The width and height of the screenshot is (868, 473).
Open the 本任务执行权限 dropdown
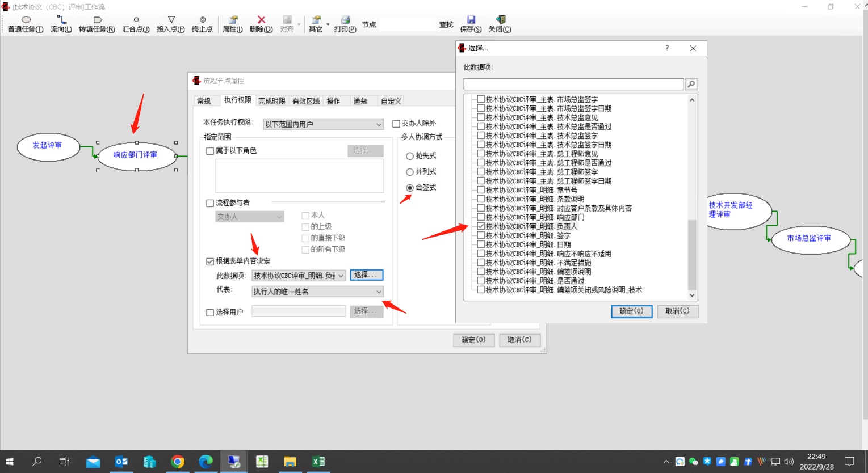pos(322,124)
